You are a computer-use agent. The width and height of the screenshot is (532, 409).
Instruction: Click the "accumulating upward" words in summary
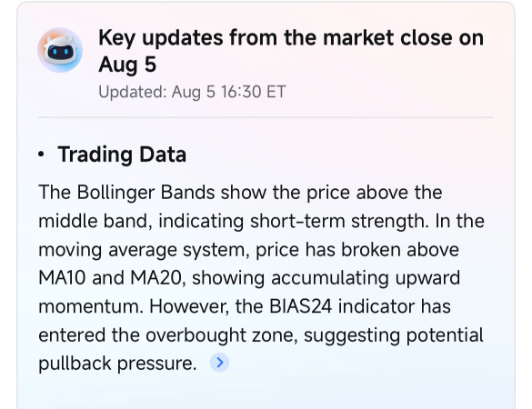(366, 278)
